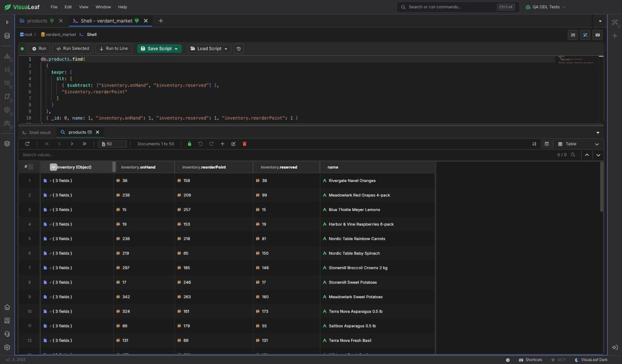Open the AI wand panel in right sidebar
The image size is (622, 364).
point(615,22)
